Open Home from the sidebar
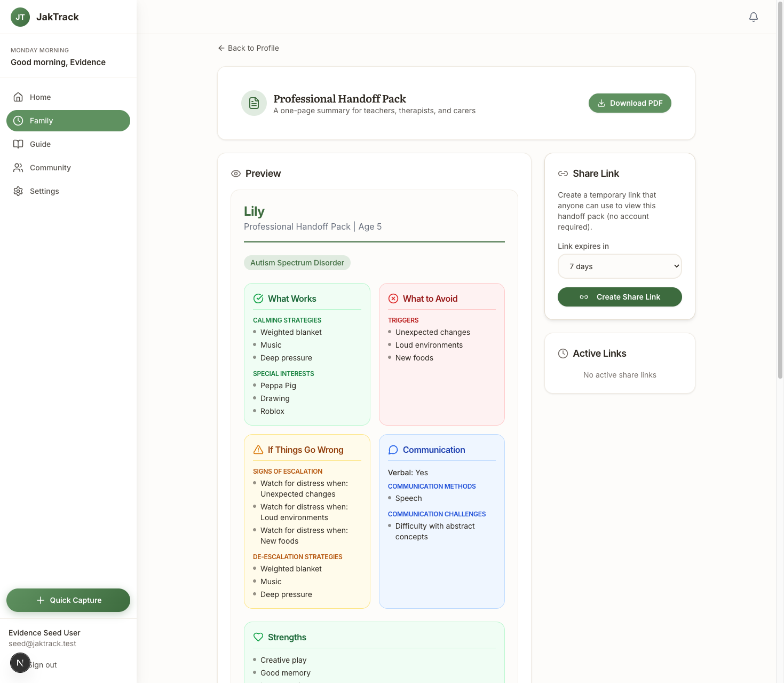This screenshot has height=683, width=784. point(41,97)
